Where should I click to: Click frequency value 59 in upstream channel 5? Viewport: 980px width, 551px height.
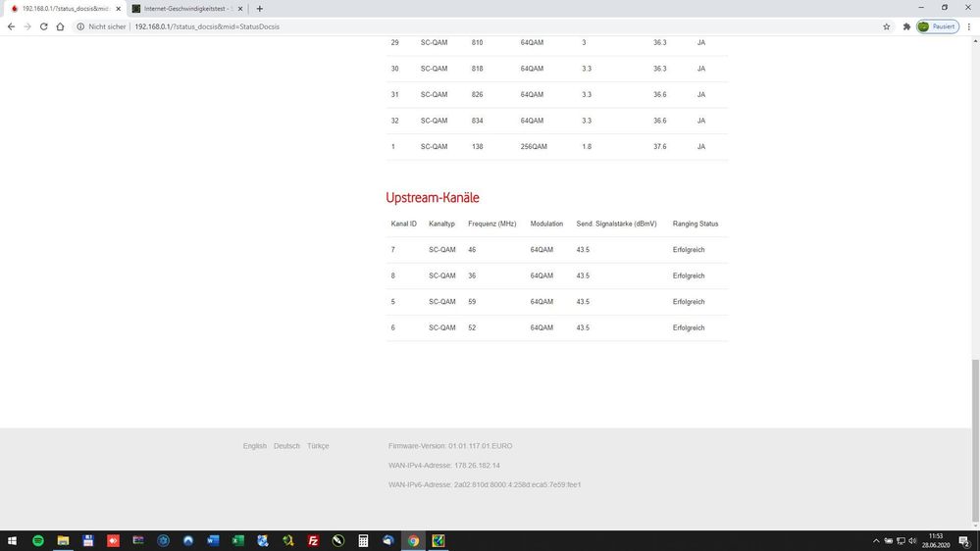[x=472, y=302]
